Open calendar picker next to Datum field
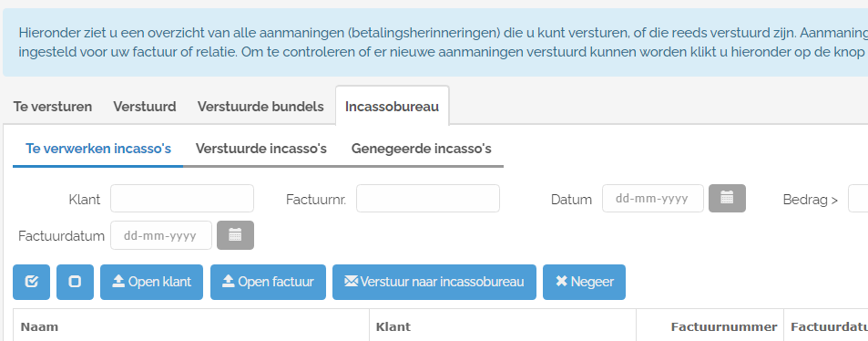Screen dimensions: 868x341 coord(727,199)
